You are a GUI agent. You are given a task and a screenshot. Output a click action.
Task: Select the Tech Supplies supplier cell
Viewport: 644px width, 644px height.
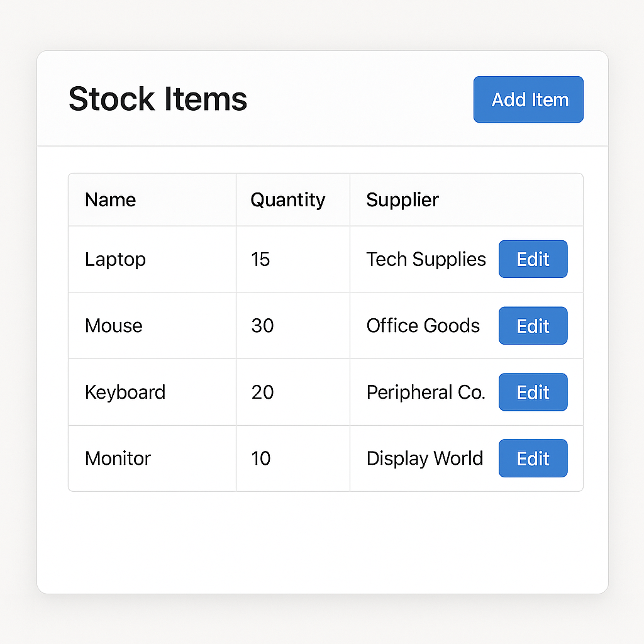click(x=426, y=259)
